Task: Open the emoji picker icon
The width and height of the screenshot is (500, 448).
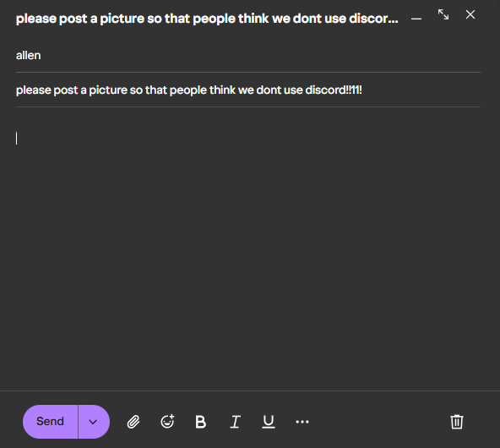Action: coord(167,422)
